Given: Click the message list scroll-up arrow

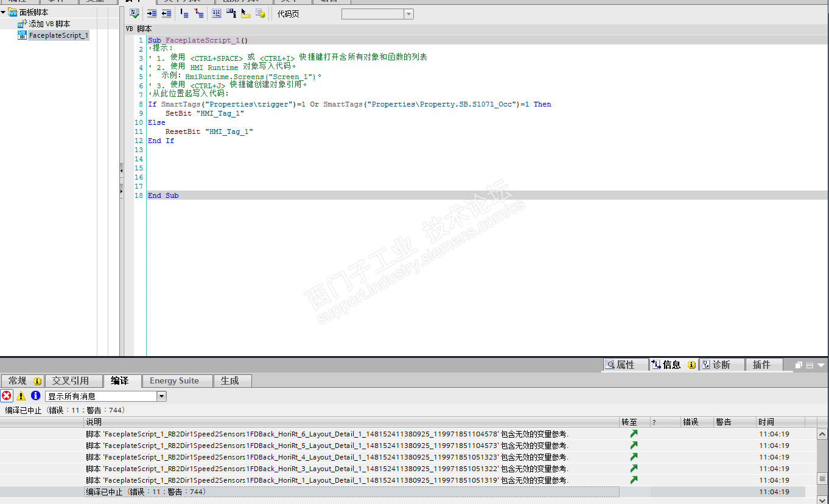Looking at the screenshot, I should click(822, 434).
